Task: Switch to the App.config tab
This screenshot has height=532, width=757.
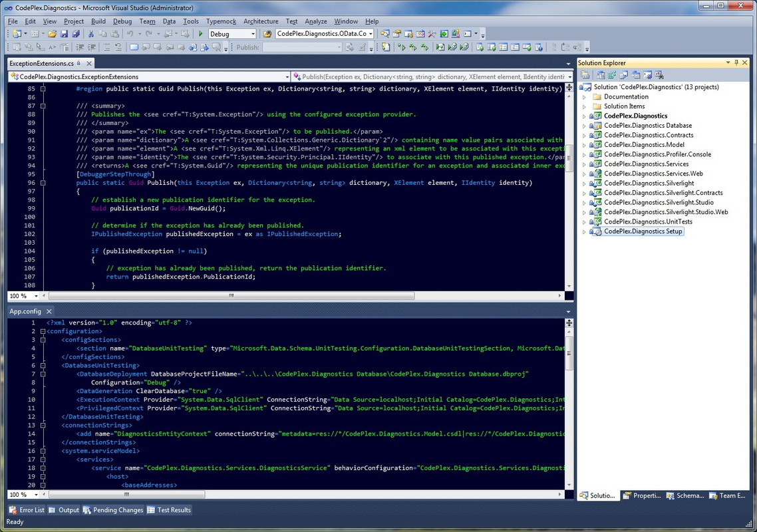Action: pyautogui.click(x=25, y=311)
